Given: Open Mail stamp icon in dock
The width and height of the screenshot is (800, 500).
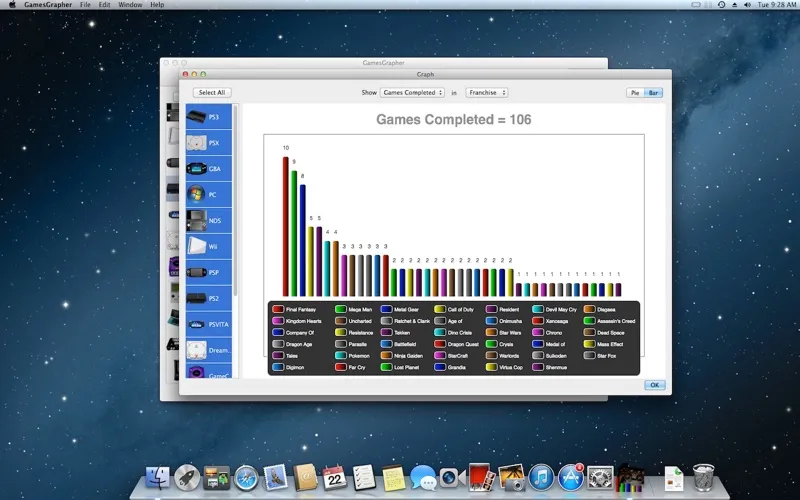Looking at the screenshot, I should click(x=276, y=478).
